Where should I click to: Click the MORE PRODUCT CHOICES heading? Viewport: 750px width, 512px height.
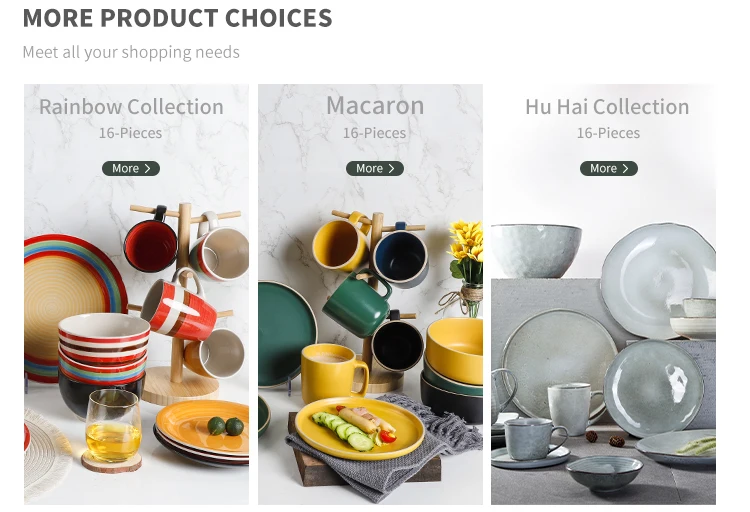[177, 18]
